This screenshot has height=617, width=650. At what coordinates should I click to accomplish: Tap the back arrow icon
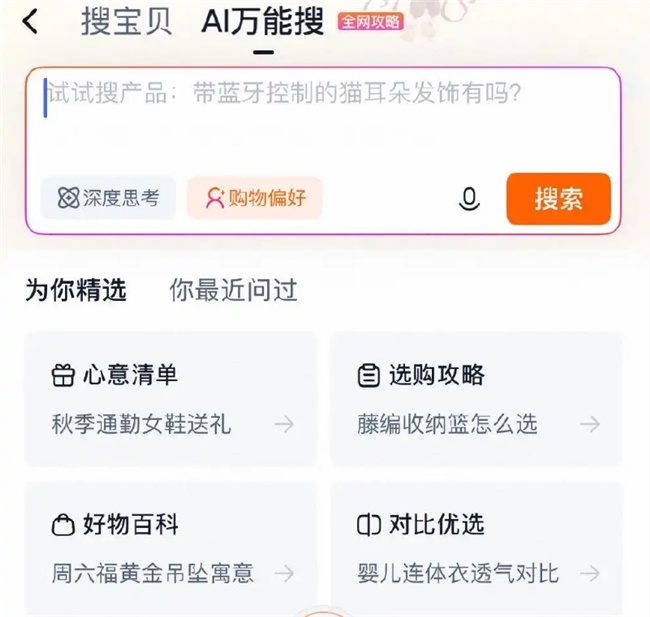pyautogui.click(x=31, y=21)
